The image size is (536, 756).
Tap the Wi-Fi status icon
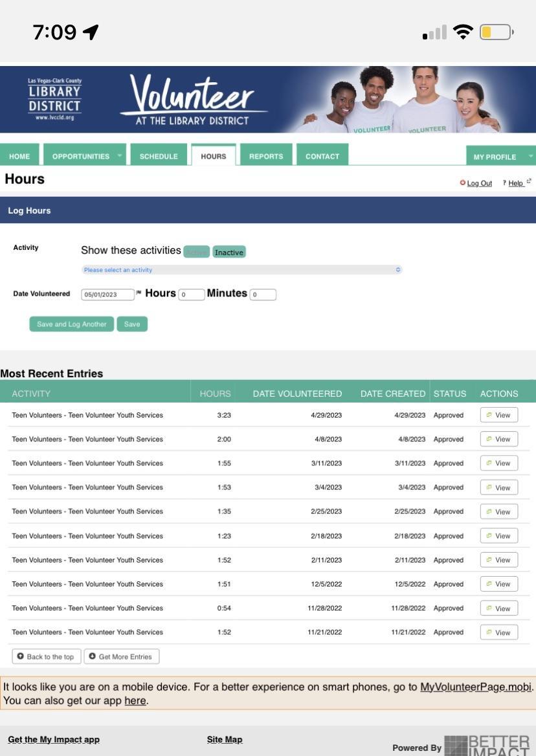pos(463,32)
